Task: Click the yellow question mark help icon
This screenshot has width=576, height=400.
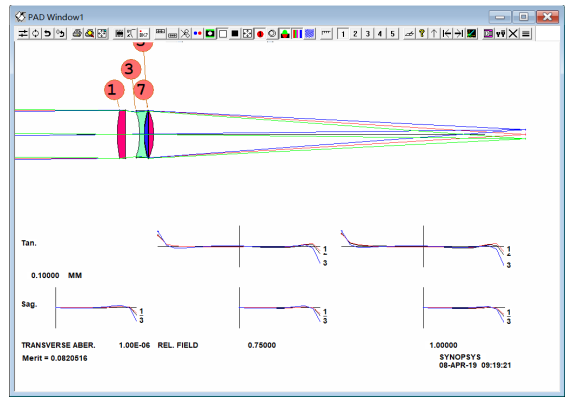Action: click(422, 34)
